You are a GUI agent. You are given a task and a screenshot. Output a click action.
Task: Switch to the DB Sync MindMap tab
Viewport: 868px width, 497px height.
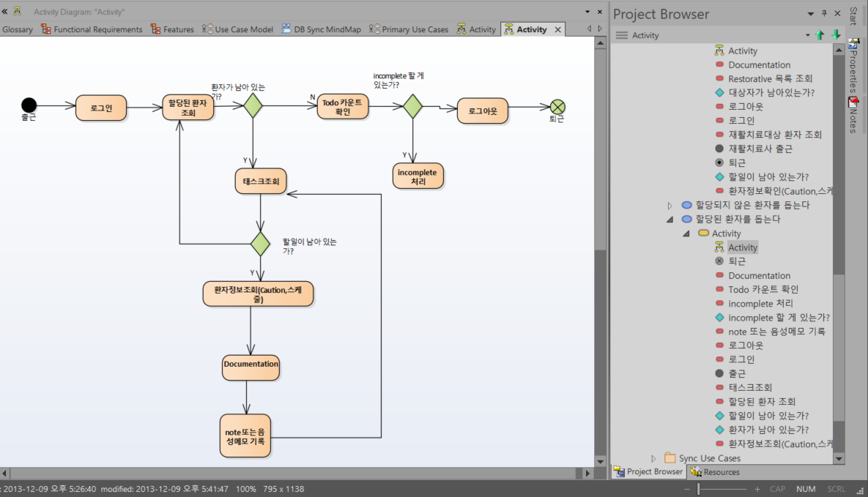tap(321, 29)
